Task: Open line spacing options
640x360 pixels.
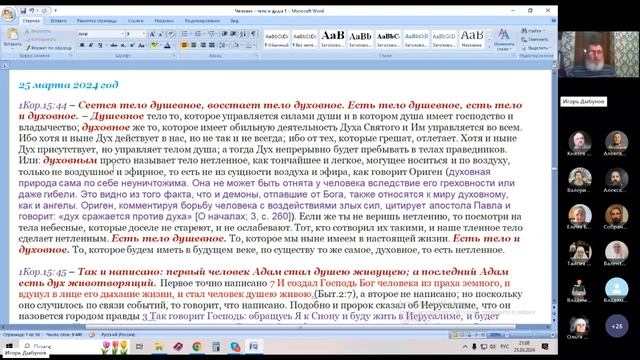Action: pyautogui.click(x=224, y=45)
